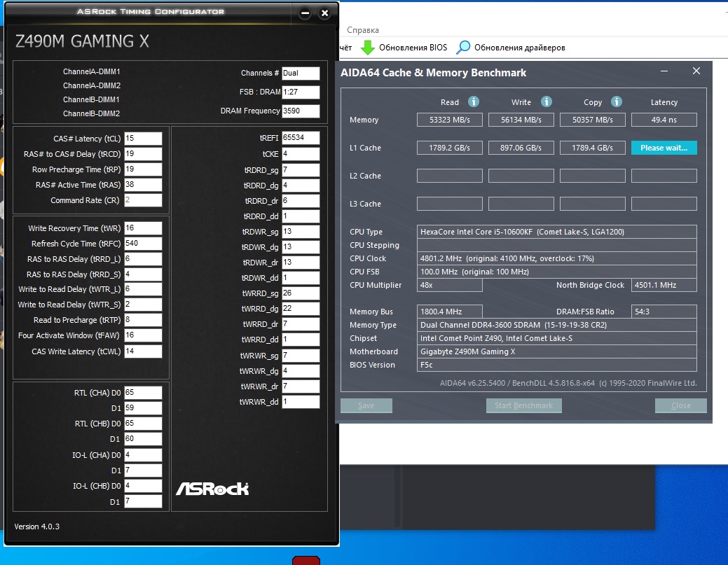Viewport: 728px width, 565px height.
Task: Click the tRRD_L field
Action: pyautogui.click(x=143, y=259)
